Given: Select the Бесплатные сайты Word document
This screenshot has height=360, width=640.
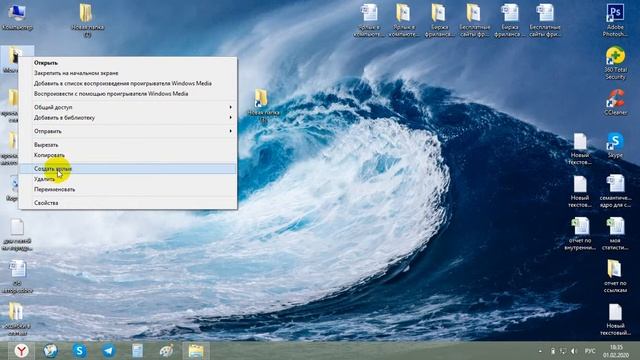Looking at the screenshot, I should (x=545, y=20).
